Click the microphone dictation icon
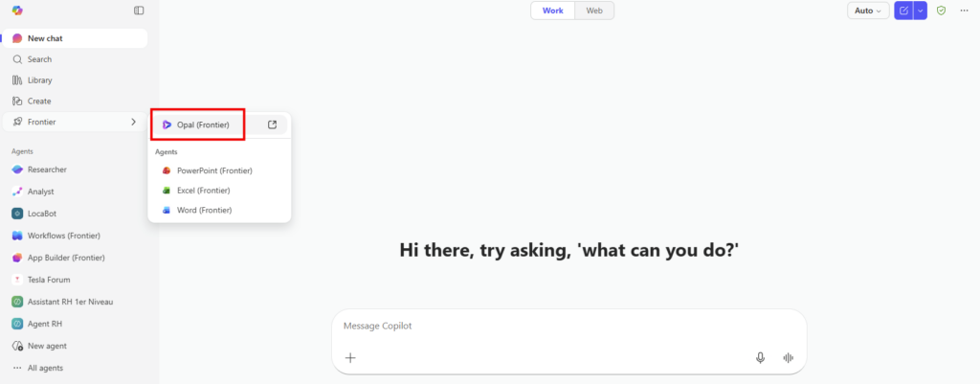The width and height of the screenshot is (980, 384). (760, 357)
